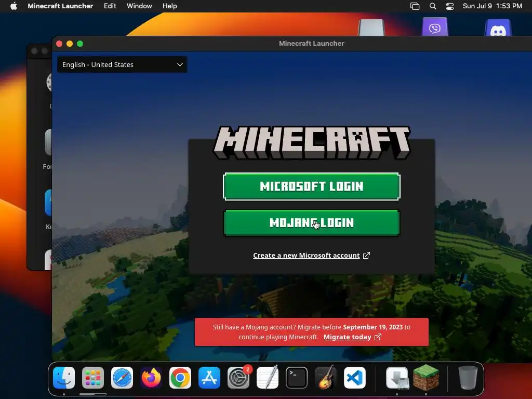
Task: Click the Stage Manager menu bar icon
Action: 415,6
